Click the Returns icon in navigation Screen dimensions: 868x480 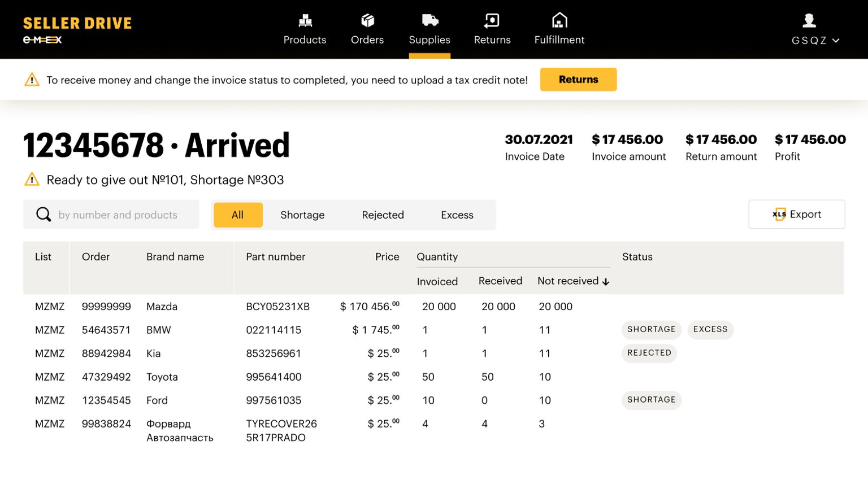pos(492,21)
